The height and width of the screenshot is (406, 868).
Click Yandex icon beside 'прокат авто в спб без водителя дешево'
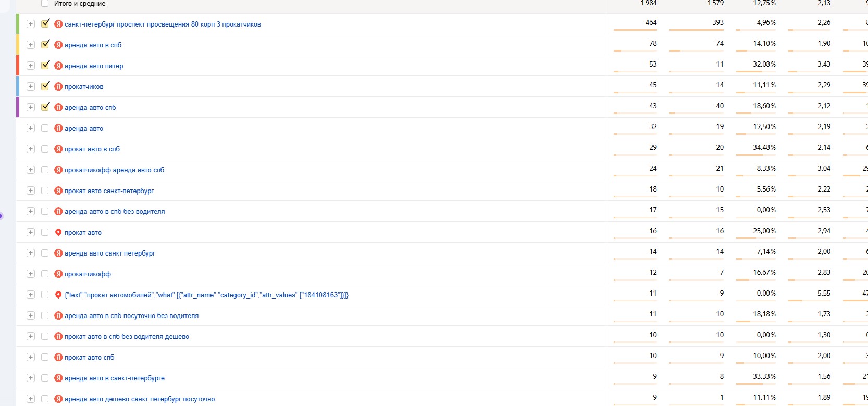[x=58, y=336]
